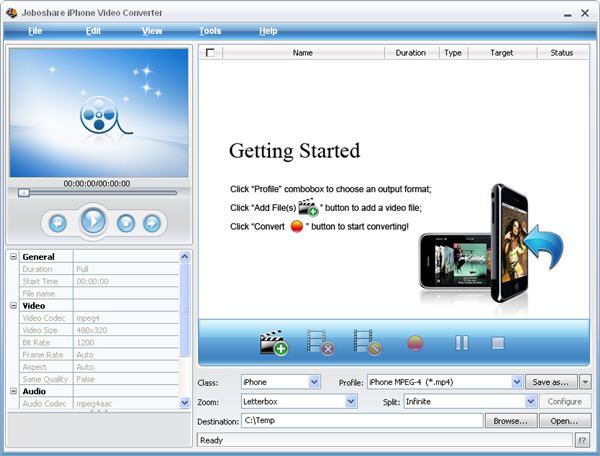Click the next frame preview button
Image resolution: width=600 pixels, height=456 pixels.
tap(152, 223)
